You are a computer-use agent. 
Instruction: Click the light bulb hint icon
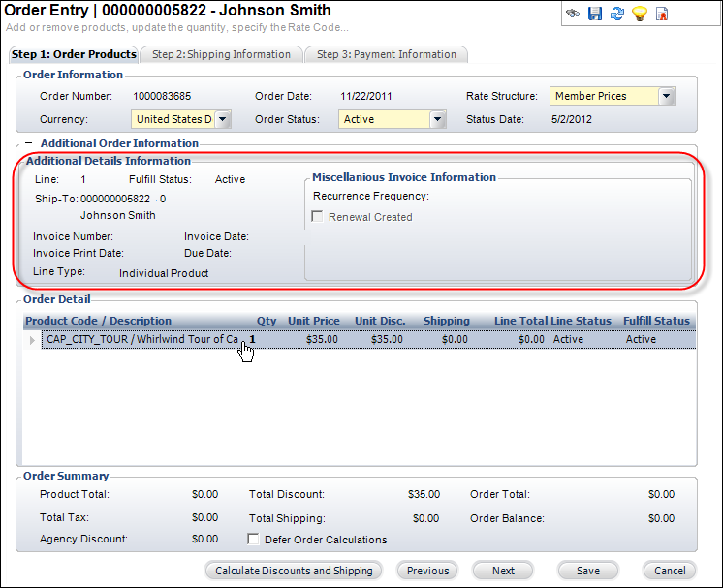point(639,14)
